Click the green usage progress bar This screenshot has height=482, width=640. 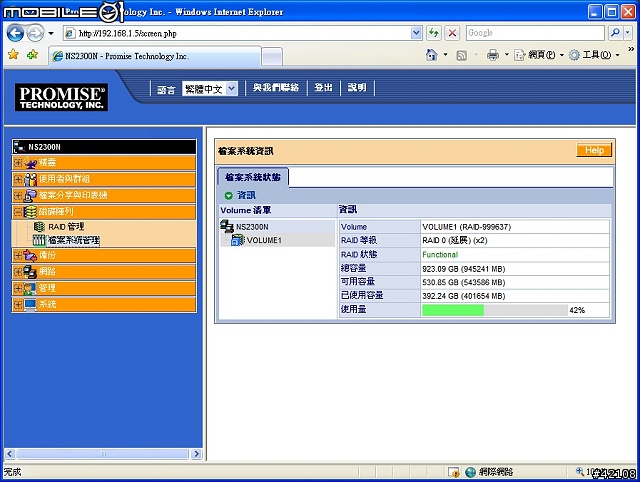coord(453,310)
